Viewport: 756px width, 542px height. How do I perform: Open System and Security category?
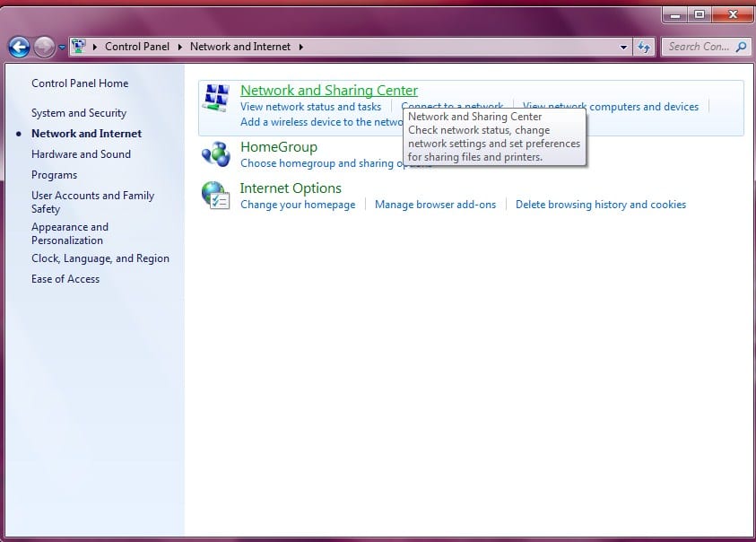coord(79,113)
